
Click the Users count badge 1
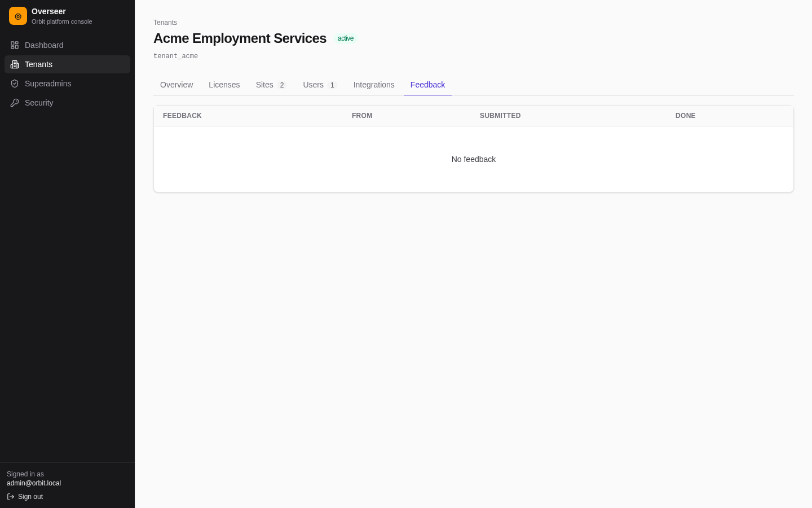pyautogui.click(x=332, y=85)
